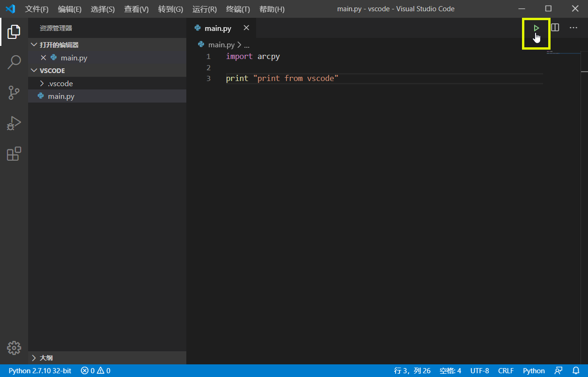Open the editor's more actions ellipsis menu
The height and width of the screenshot is (377, 588).
[x=573, y=28]
